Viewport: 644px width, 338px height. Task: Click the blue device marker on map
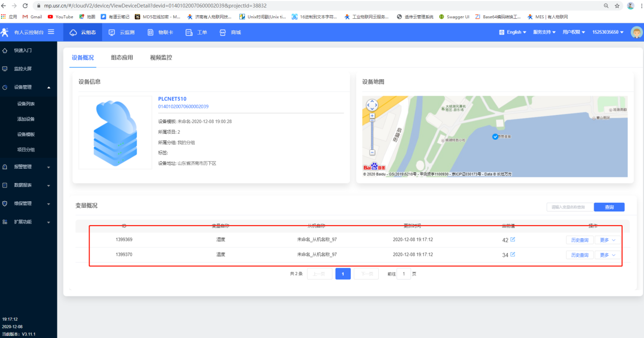tap(495, 136)
